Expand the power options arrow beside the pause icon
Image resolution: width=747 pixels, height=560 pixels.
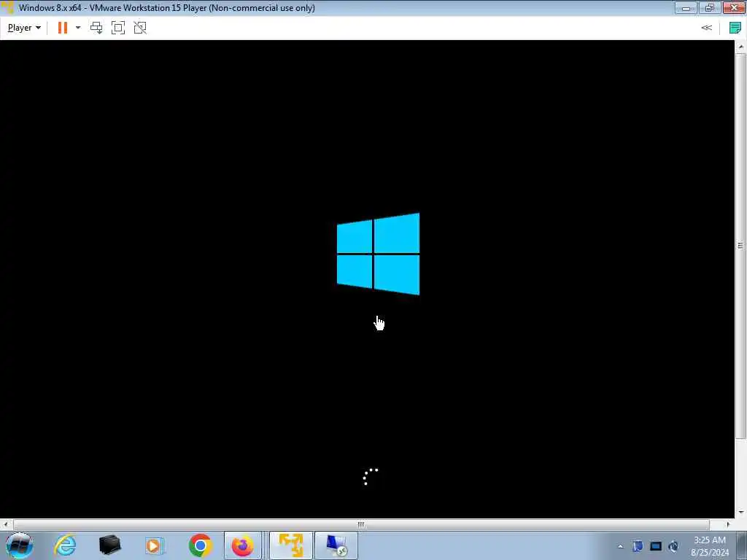tap(78, 28)
